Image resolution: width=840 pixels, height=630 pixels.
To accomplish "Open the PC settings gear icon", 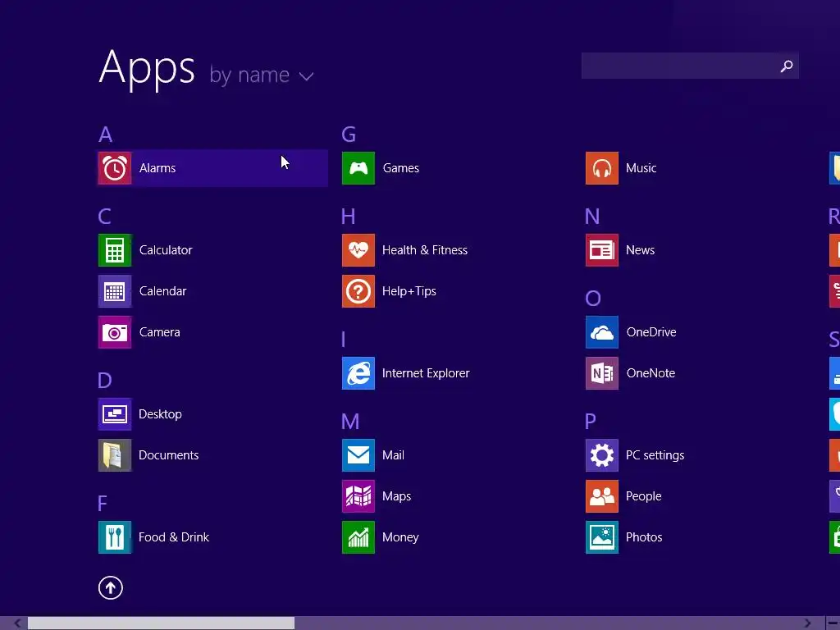I will tap(602, 455).
